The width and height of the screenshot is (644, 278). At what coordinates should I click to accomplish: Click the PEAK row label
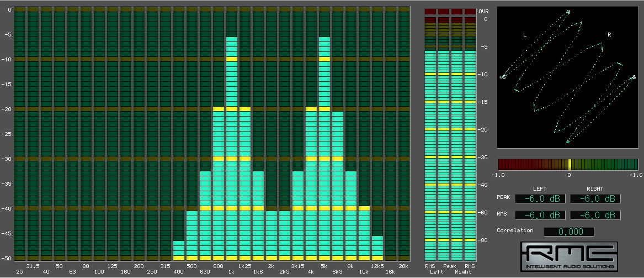(x=503, y=197)
